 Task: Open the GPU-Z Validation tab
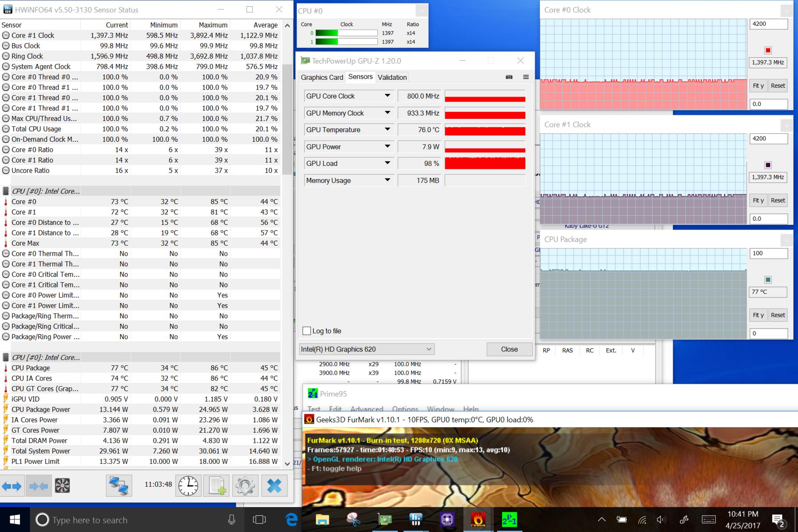coord(392,77)
